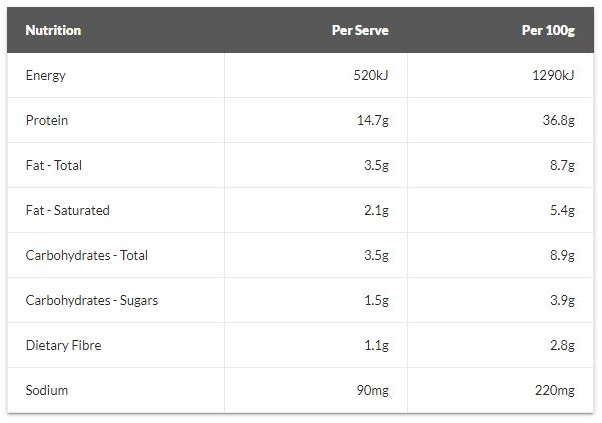The height and width of the screenshot is (423, 602).
Task: Click the 90mg sodium value
Action: pyautogui.click(x=372, y=390)
